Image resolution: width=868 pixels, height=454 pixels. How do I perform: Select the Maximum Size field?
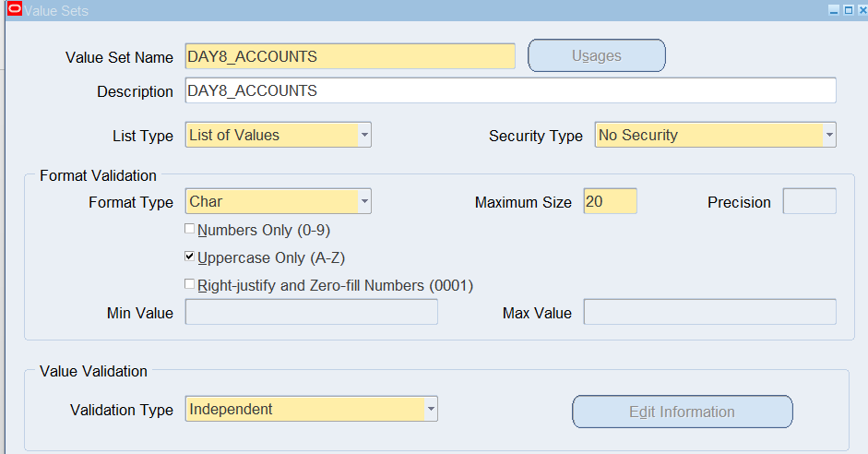pyautogui.click(x=610, y=201)
